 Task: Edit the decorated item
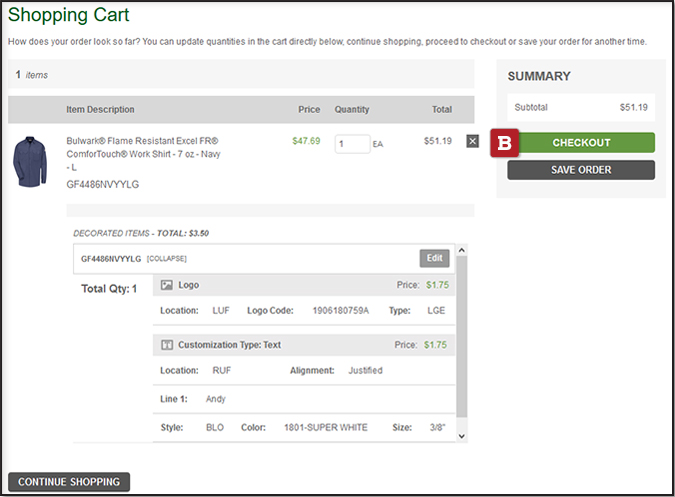[434, 258]
